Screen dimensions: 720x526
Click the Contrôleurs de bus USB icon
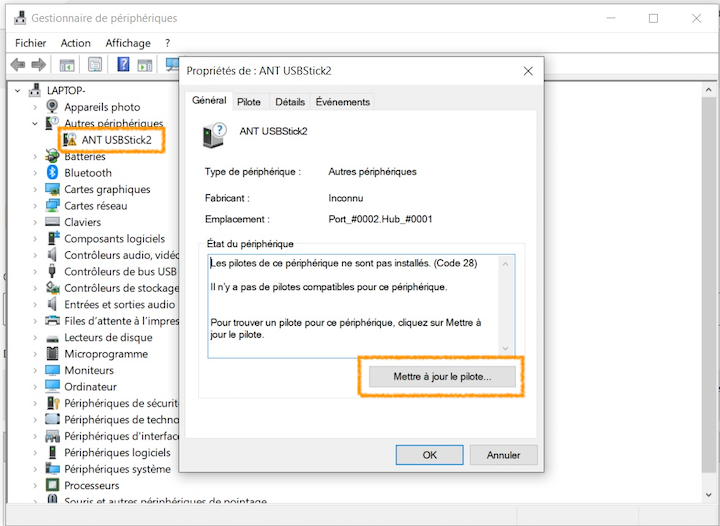52,271
